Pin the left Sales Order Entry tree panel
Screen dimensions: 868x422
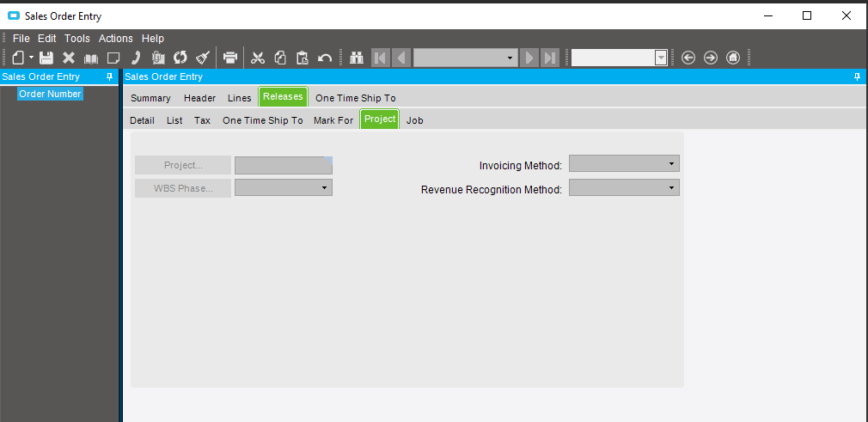pos(110,76)
